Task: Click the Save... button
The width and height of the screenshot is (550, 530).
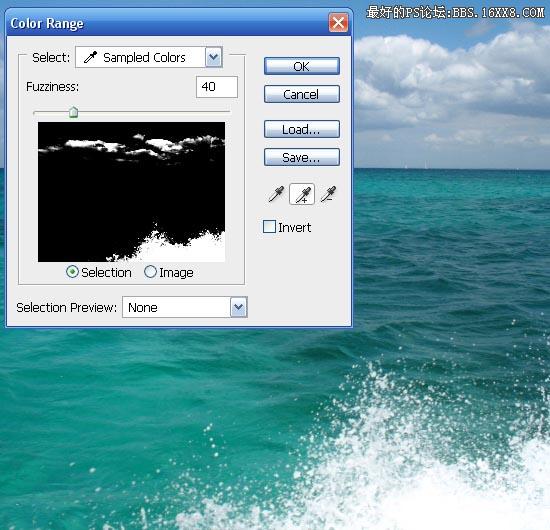Action: pos(302,157)
